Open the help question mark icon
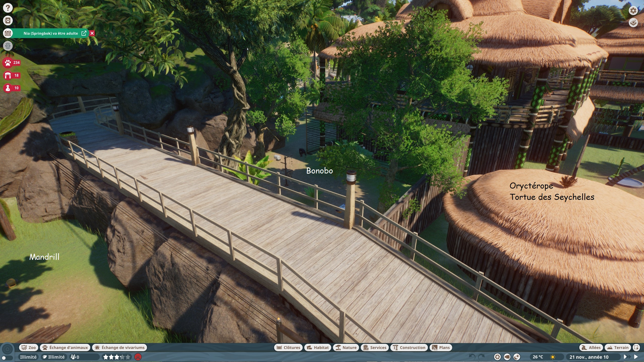Screen dimensions: 644x362 [x=8, y=8]
